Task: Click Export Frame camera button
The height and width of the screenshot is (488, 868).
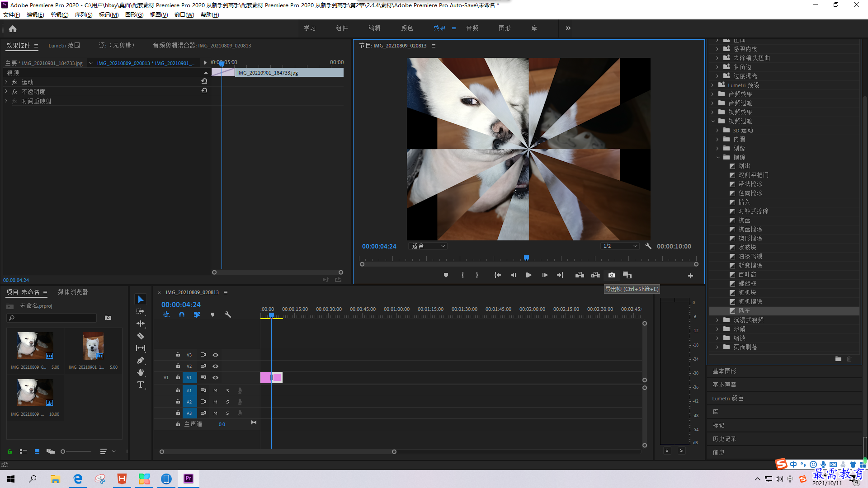Action: click(612, 275)
